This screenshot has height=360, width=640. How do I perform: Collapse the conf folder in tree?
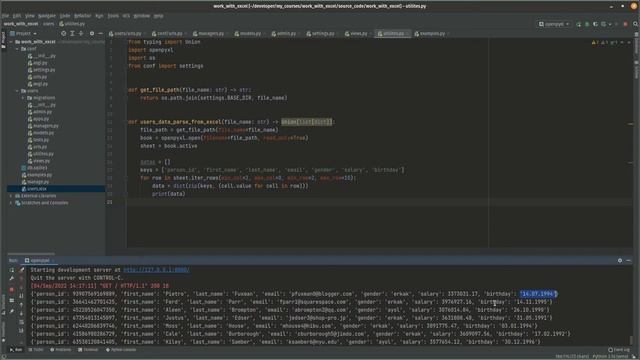17,49
